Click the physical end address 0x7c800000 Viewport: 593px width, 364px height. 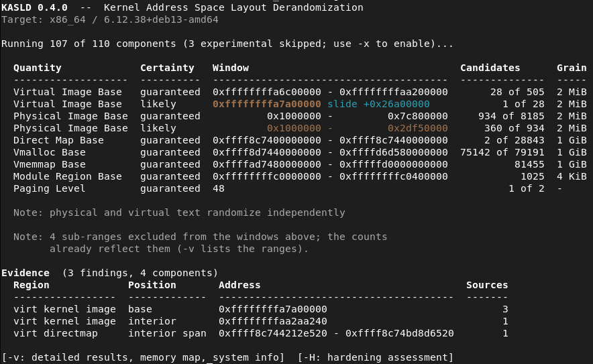coord(418,116)
